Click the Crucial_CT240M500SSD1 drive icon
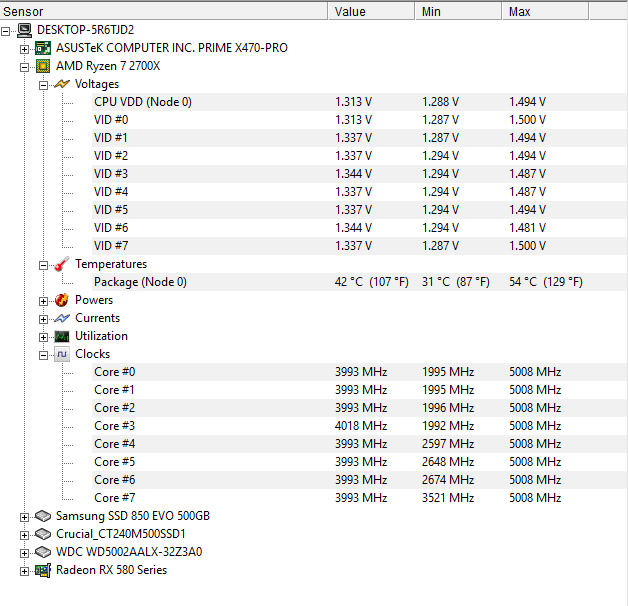The image size is (628, 606). tap(43, 534)
